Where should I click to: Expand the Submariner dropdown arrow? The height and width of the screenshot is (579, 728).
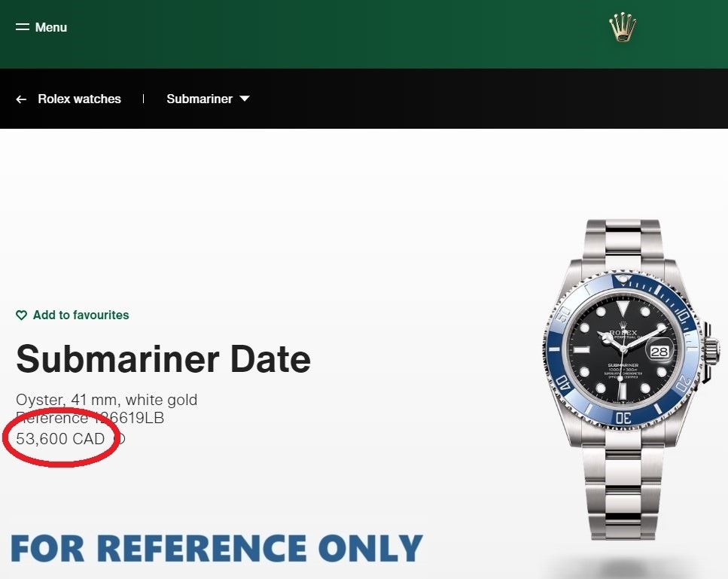tap(245, 99)
